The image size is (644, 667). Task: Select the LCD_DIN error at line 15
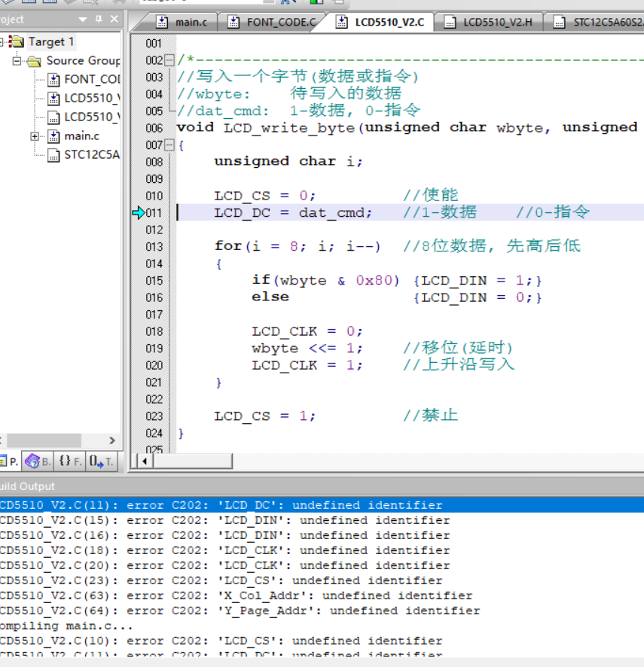(224, 520)
